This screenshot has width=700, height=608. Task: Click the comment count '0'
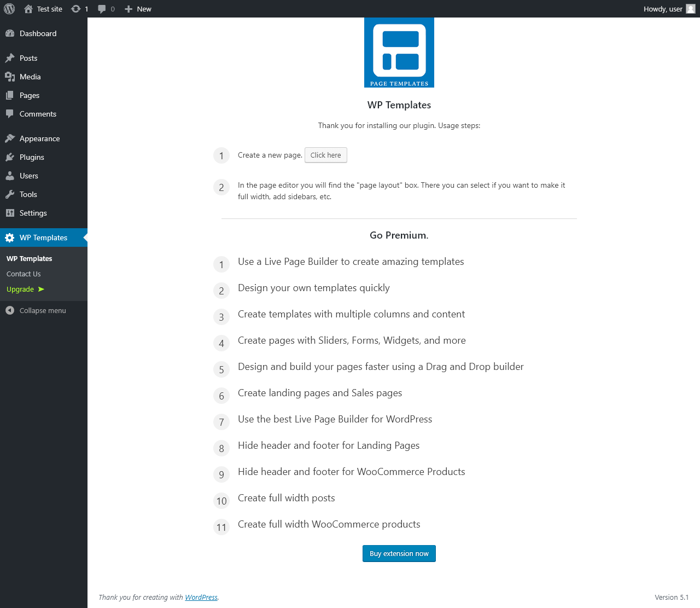[113, 9]
